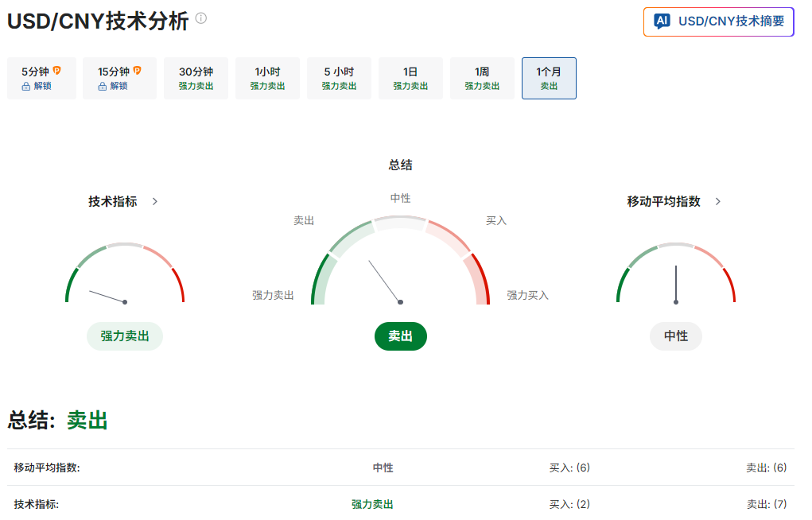Image resolution: width=812 pixels, height=520 pixels.
Task: Switch to the 30分钟 timeframe tab
Action: tap(196, 78)
